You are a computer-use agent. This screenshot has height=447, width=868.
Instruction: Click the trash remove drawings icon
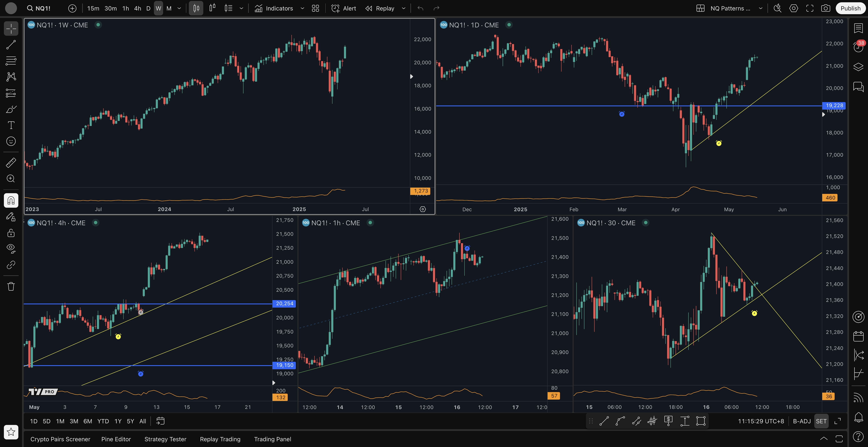(x=11, y=286)
